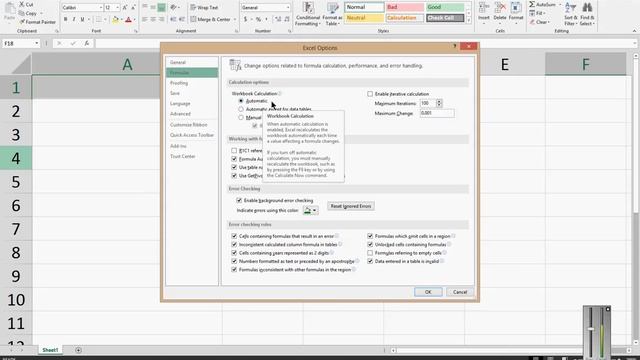Toggle Formulas referring to empty cells

pyautogui.click(x=370, y=253)
